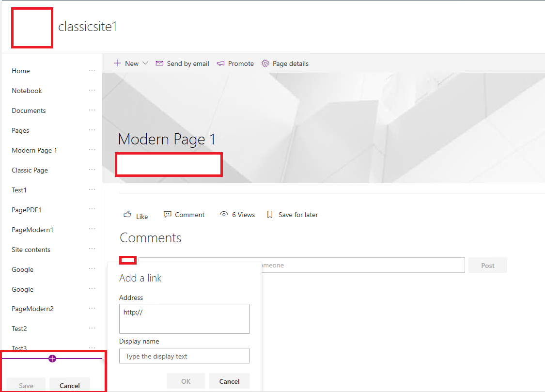Select Classic Page navigation link

30,170
